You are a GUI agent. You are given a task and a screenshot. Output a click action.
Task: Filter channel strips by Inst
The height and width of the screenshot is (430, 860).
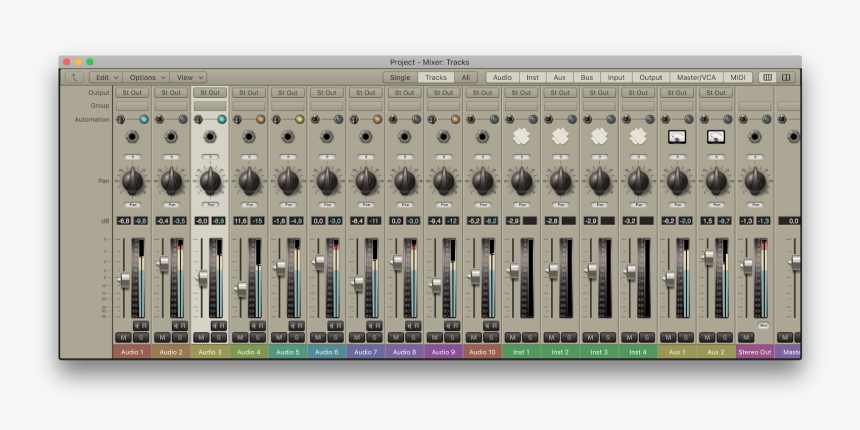click(x=533, y=77)
